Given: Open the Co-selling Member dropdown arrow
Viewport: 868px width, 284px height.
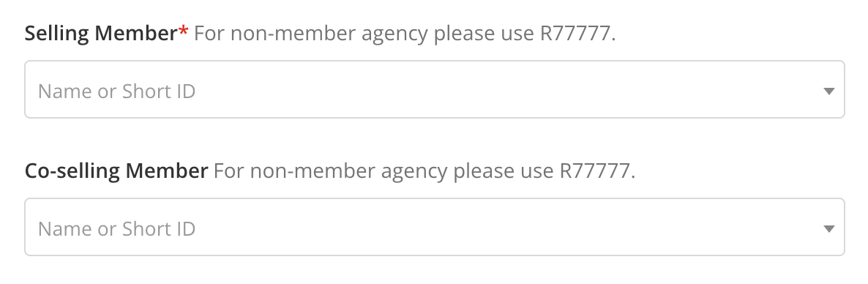Looking at the screenshot, I should point(828,228).
